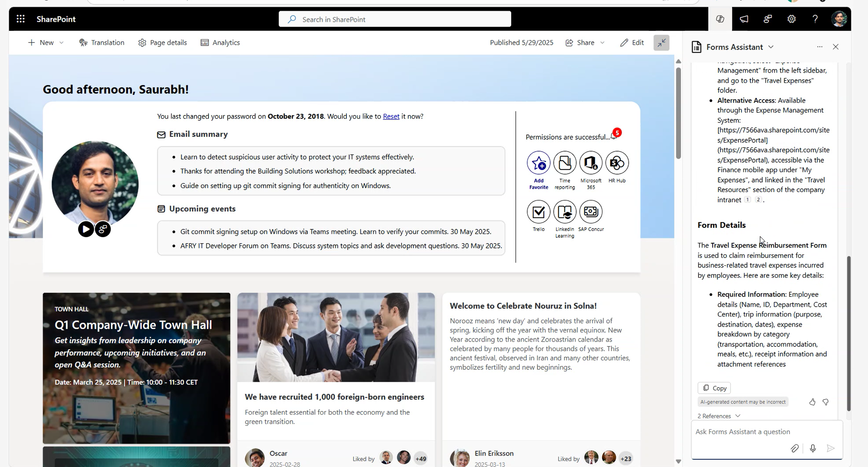Click the SharePoint title in header
Screen dimensions: 868x467
56,19
